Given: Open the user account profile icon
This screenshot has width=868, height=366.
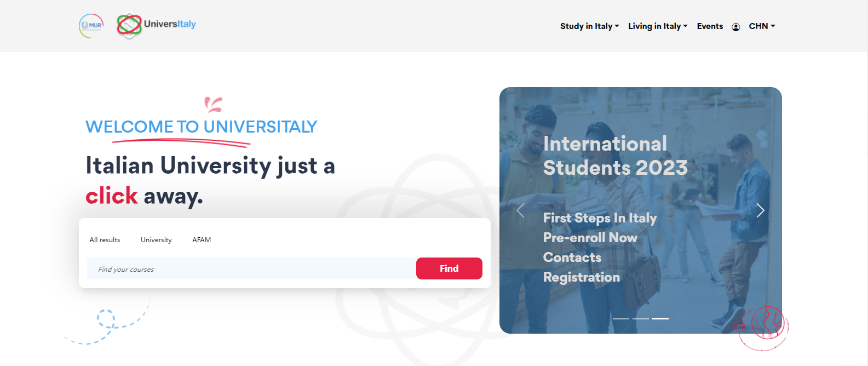Looking at the screenshot, I should coord(736,27).
